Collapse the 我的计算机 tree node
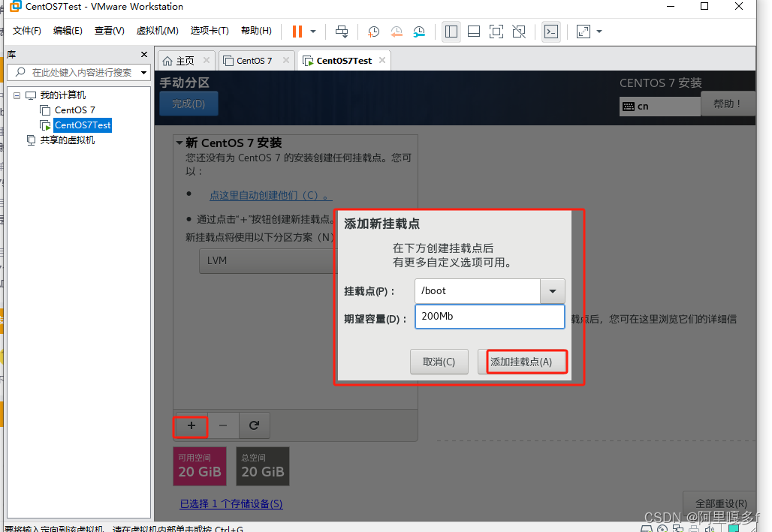Screen dimensions: 772x532 (17, 95)
